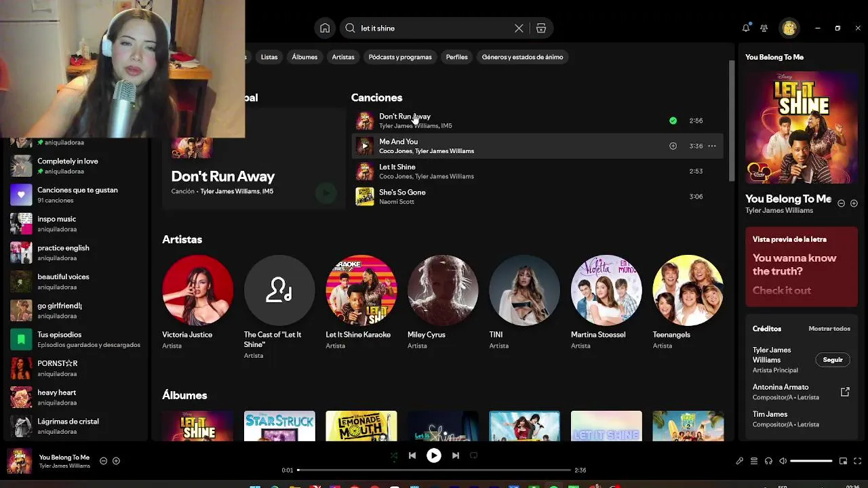868x488 pixels.
Task: Open the practice english playlist
Action: 75,253
